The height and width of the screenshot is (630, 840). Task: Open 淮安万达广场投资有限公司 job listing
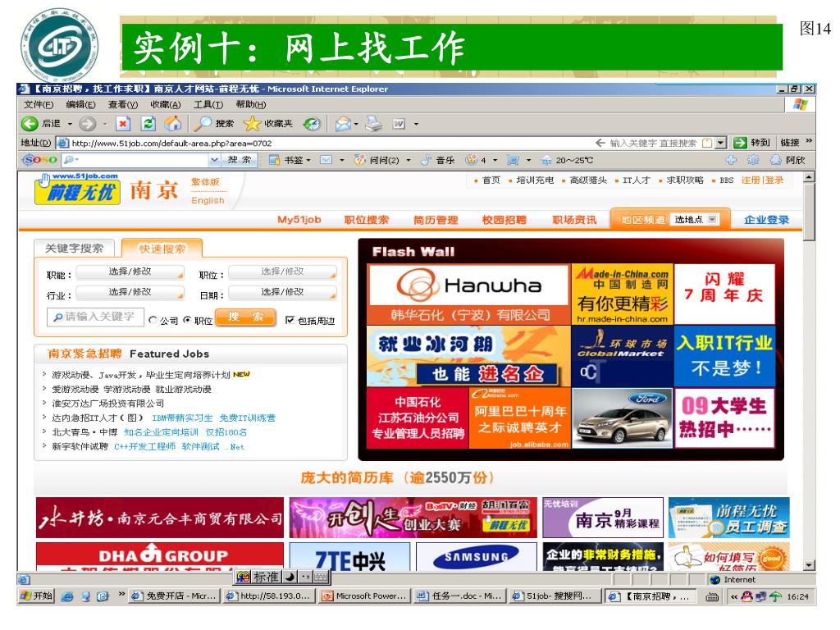107,404
